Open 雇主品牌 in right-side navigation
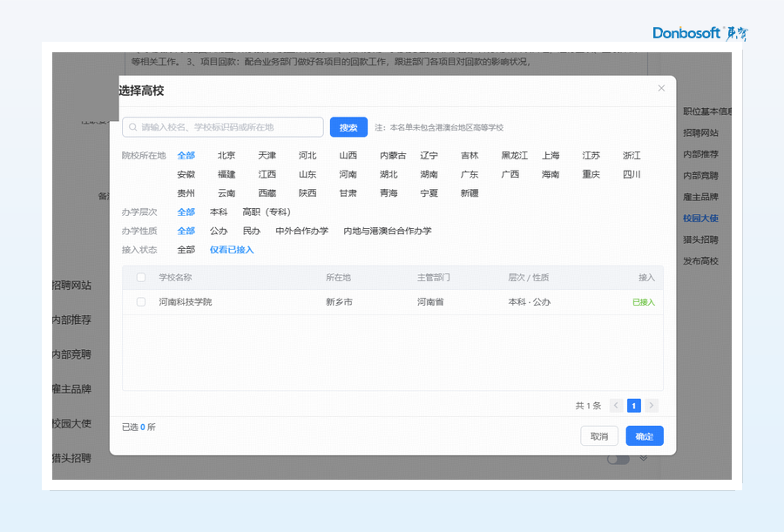 coord(700,197)
